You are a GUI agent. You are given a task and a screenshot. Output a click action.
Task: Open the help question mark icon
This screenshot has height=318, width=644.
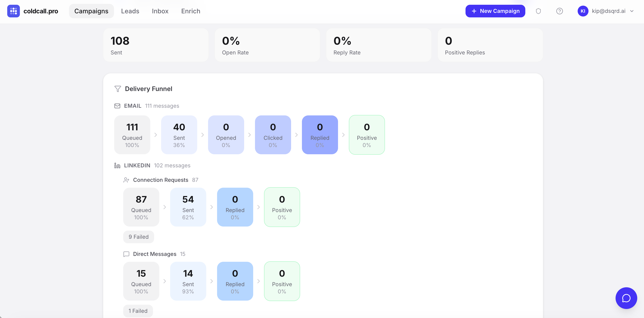pyautogui.click(x=559, y=11)
